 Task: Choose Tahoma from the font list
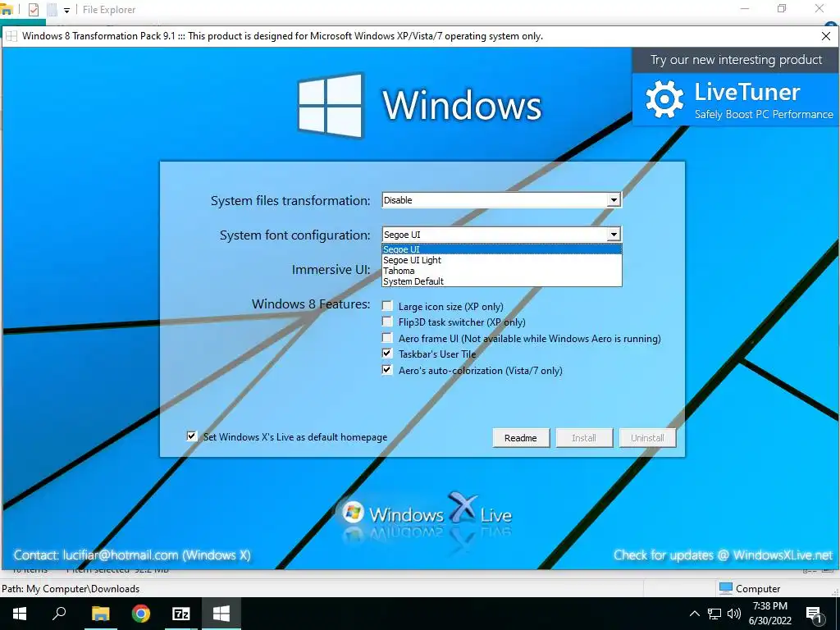click(x=501, y=271)
